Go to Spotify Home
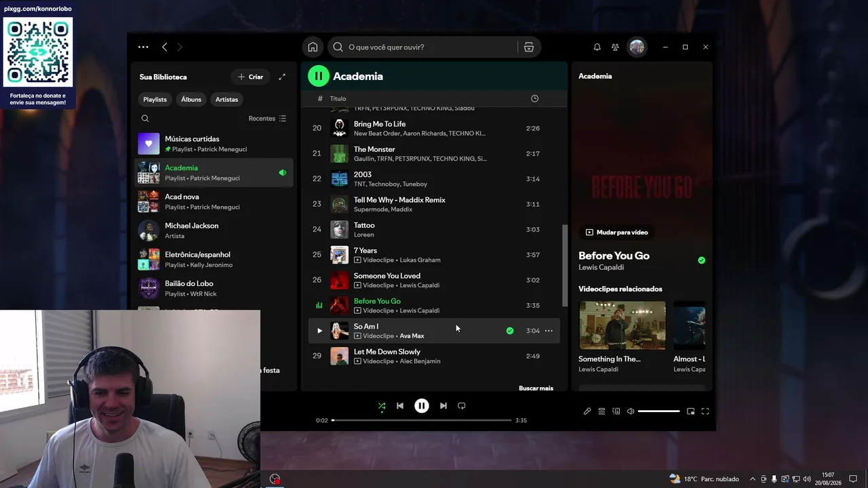Screen dimensions: 868x488 (313, 47)
